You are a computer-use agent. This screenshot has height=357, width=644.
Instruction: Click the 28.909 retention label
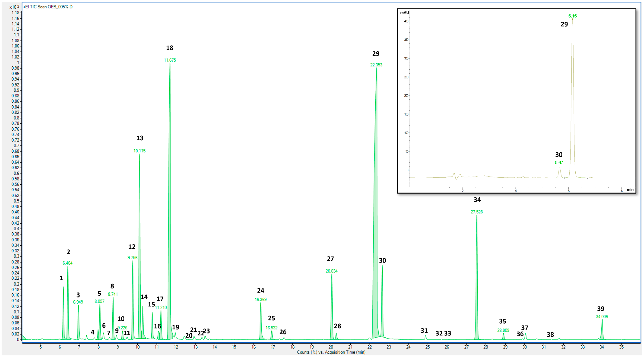[x=503, y=330]
